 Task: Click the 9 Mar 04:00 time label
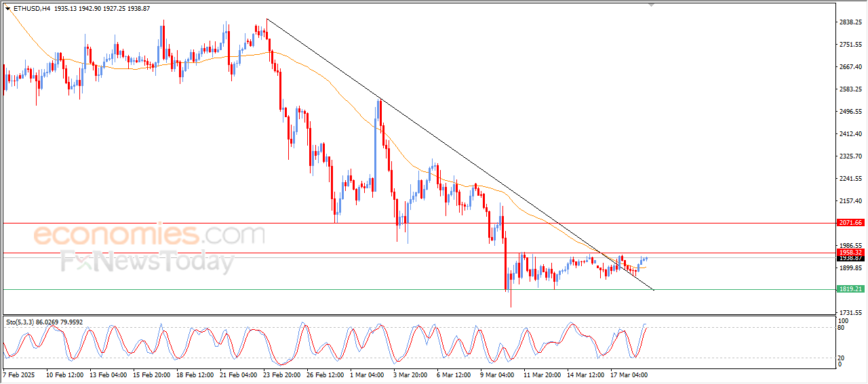pos(496,374)
